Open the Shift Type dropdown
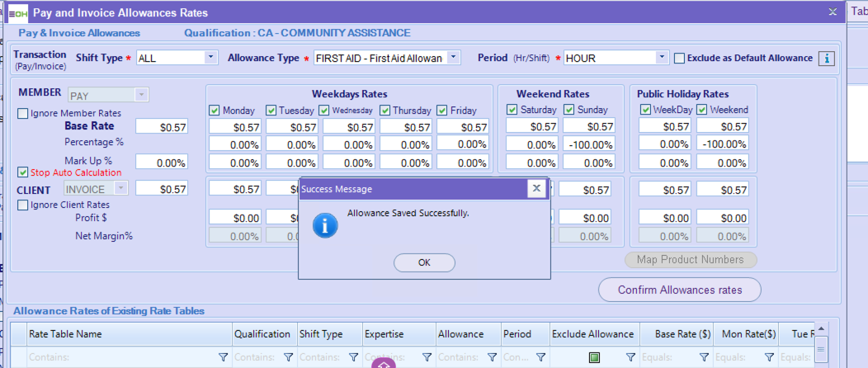The image size is (868, 368). tap(210, 58)
